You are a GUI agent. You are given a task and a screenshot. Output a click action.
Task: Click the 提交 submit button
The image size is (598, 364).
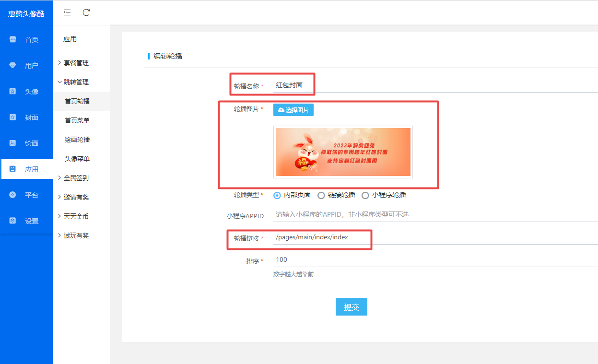click(352, 307)
